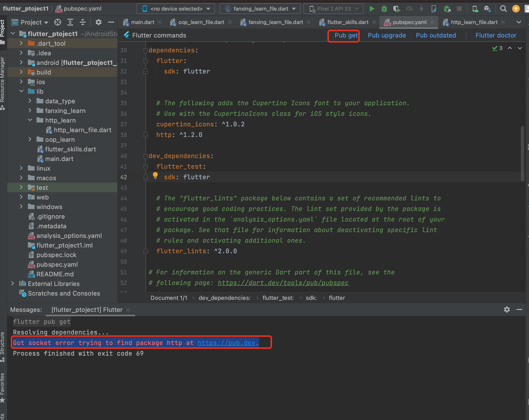The width and height of the screenshot is (529, 420).
Task: Expand the build folder
Action: point(21,72)
